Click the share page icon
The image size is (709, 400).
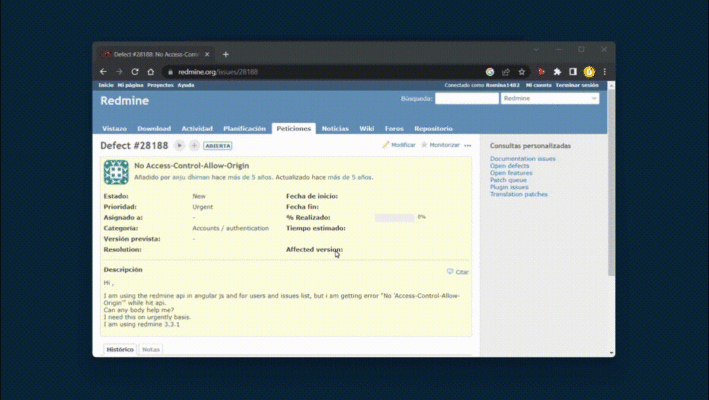coord(506,72)
